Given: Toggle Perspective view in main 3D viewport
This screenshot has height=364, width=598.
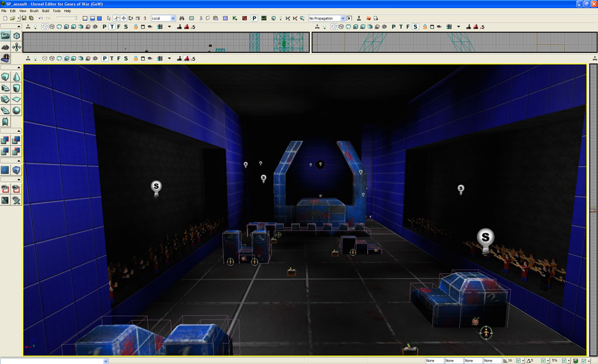Looking at the screenshot, I should [105, 58].
